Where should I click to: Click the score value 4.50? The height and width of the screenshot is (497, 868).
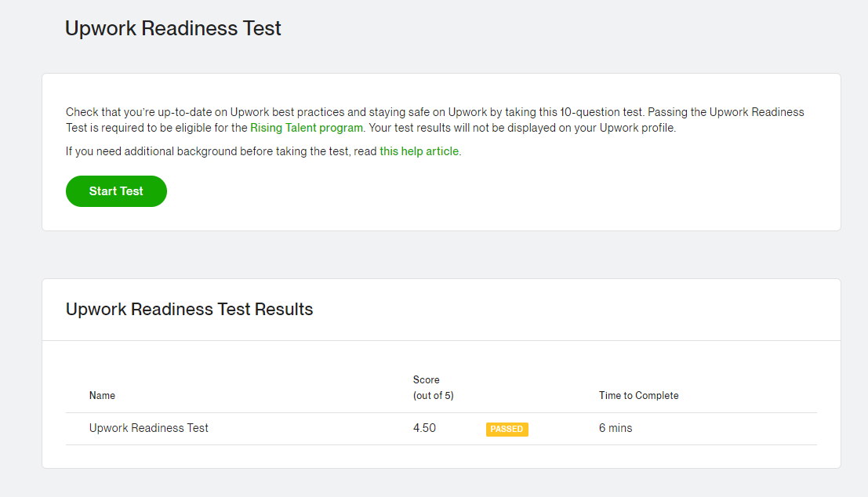coord(424,428)
